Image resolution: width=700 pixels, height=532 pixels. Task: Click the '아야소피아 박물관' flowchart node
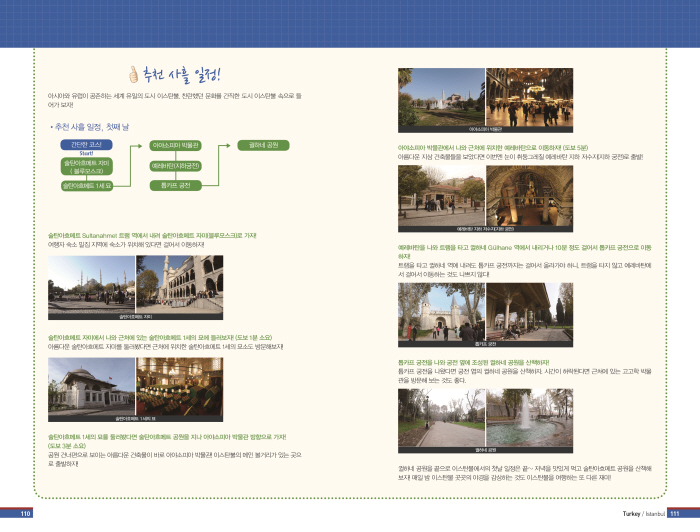pos(176,145)
